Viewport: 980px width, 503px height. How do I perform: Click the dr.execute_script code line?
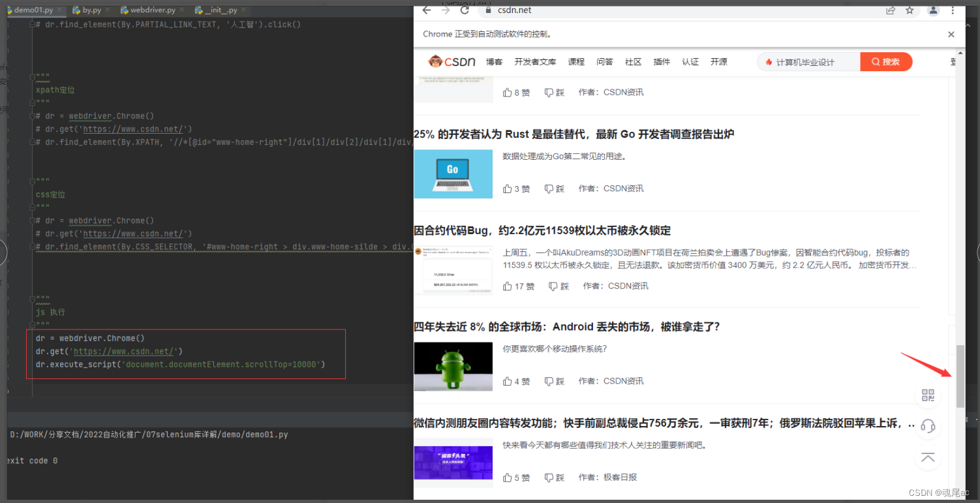click(181, 364)
